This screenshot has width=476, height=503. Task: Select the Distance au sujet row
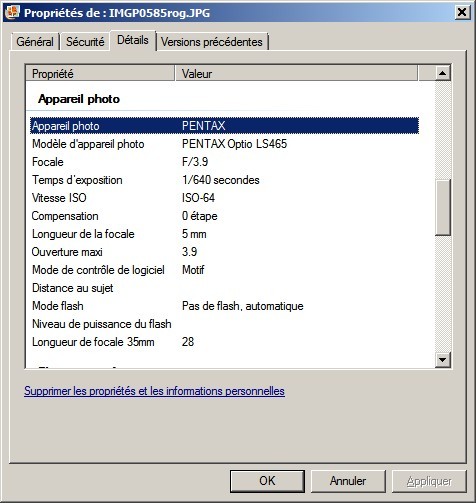tap(224, 288)
